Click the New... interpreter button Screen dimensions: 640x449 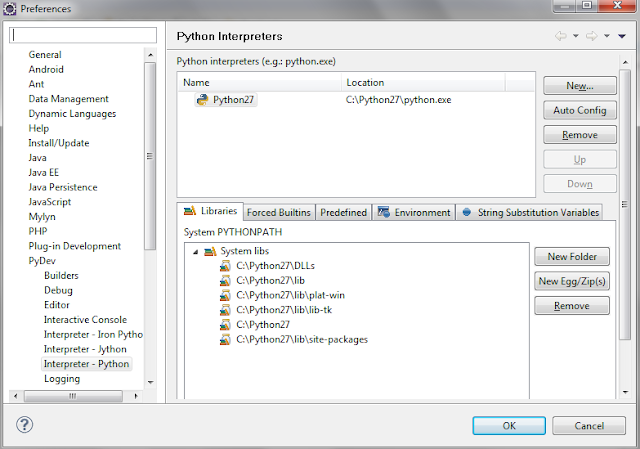pos(580,86)
